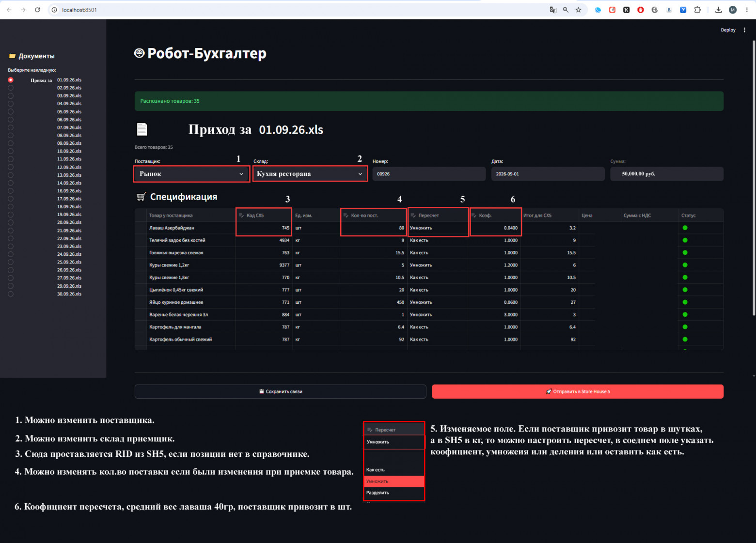Open the M profile avatar
Screen dimensions: 756x543
coord(733,10)
